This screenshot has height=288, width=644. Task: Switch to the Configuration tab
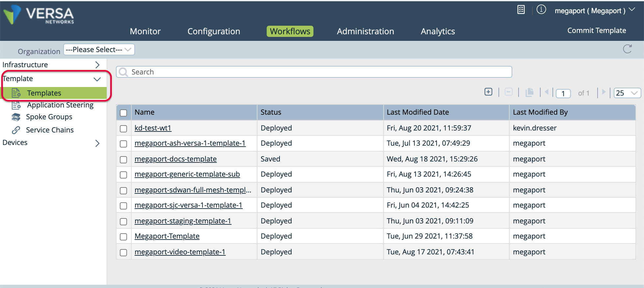pos(214,31)
